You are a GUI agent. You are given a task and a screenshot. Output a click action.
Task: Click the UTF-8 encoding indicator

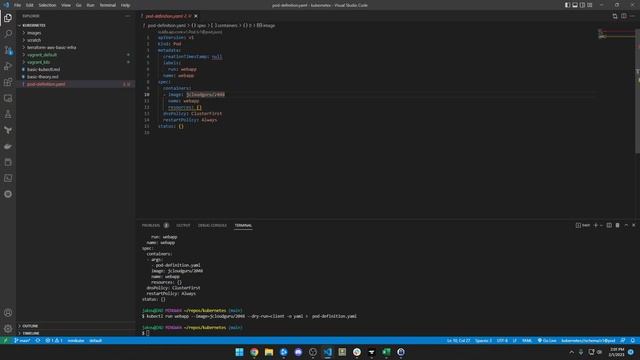click(x=502, y=340)
